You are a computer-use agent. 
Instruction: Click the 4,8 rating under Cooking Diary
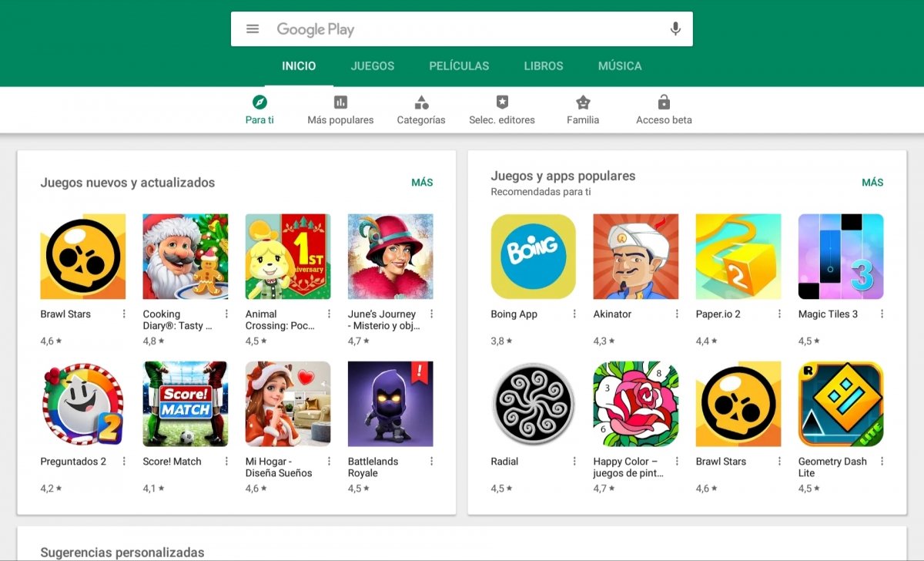click(153, 341)
